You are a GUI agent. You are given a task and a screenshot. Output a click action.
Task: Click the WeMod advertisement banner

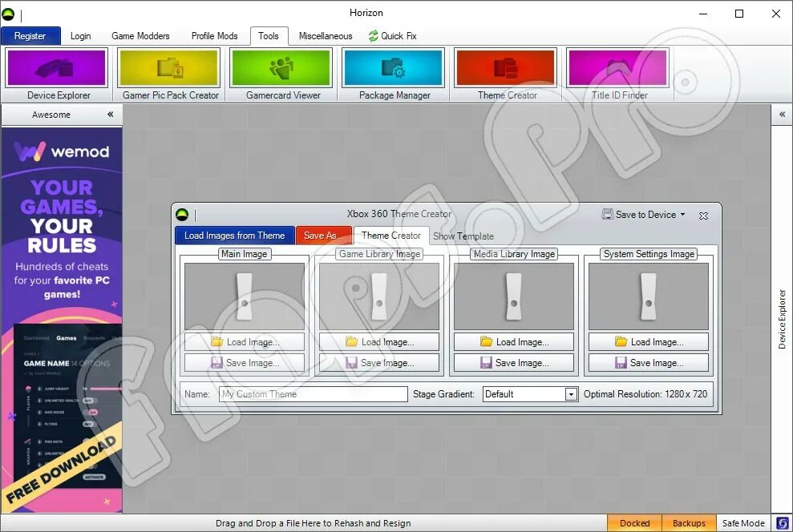[x=62, y=320]
